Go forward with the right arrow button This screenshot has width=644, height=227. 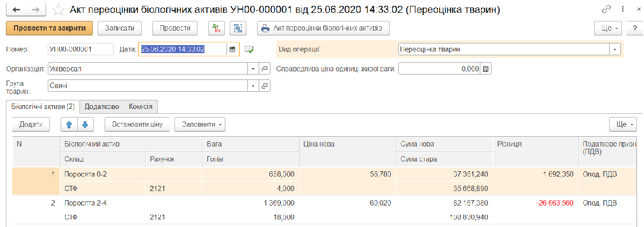tap(35, 10)
